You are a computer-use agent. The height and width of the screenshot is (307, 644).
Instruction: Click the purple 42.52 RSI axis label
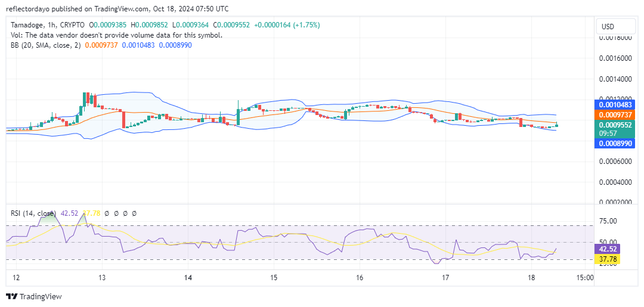tap(608, 249)
